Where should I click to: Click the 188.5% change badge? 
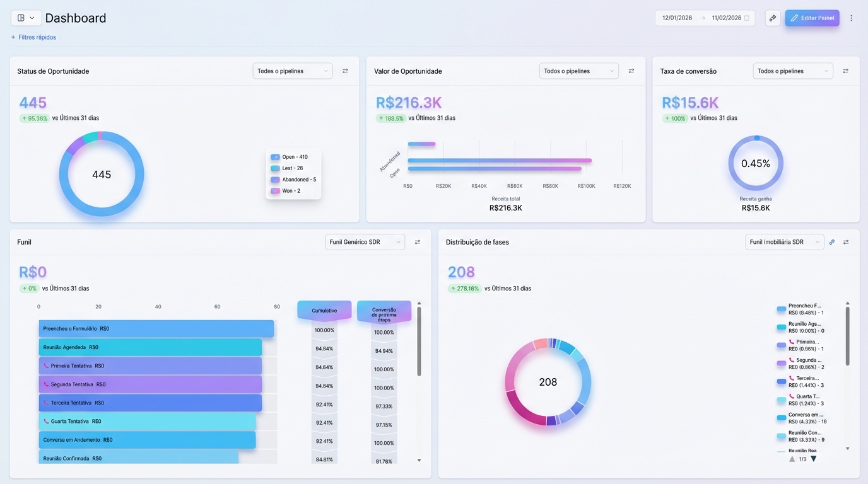pos(390,118)
